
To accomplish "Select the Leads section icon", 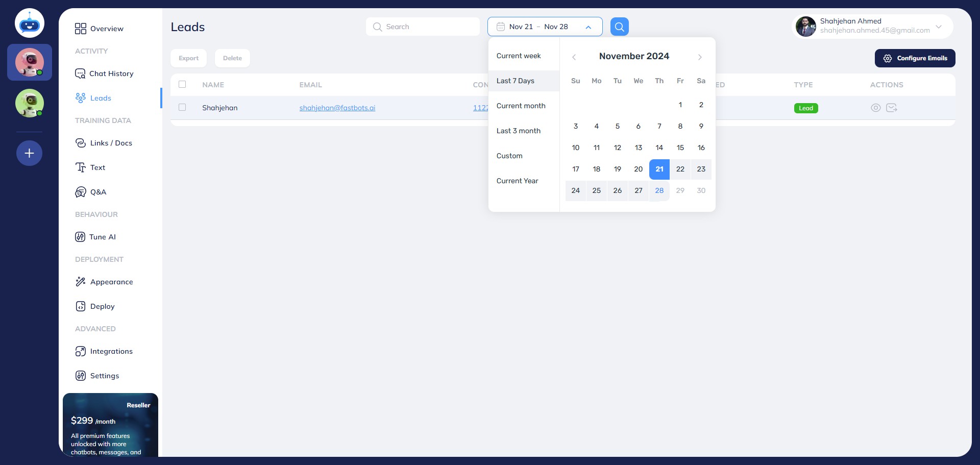I will point(81,98).
